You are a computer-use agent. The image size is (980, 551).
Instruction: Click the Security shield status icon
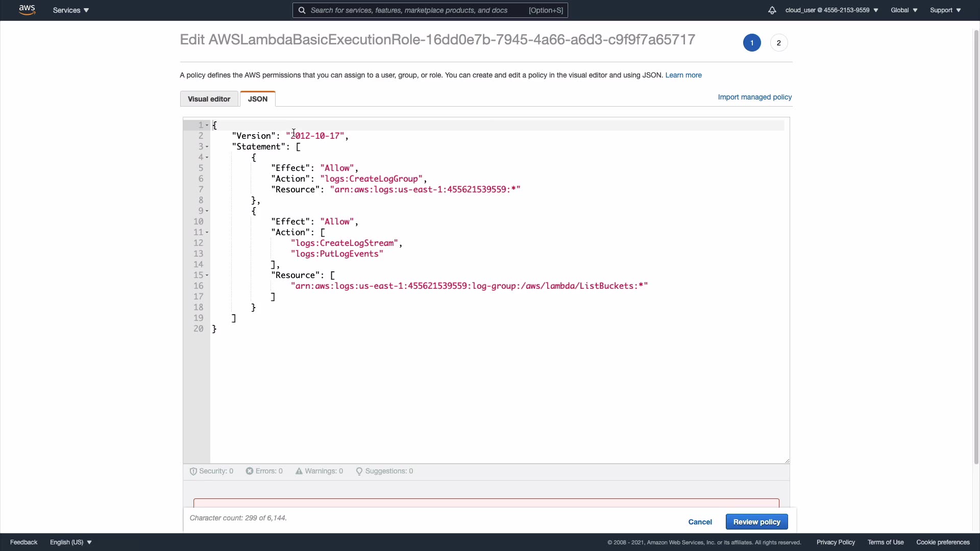click(x=193, y=471)
